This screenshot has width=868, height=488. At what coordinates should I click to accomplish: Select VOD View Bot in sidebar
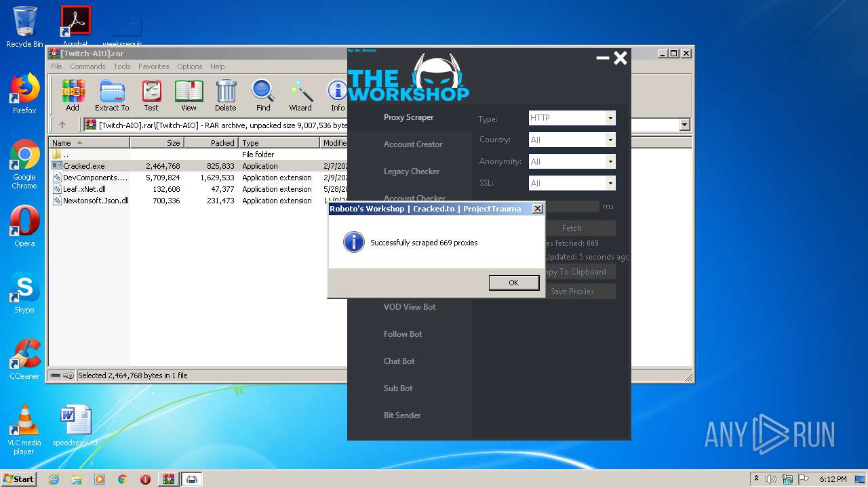(409, 307)
